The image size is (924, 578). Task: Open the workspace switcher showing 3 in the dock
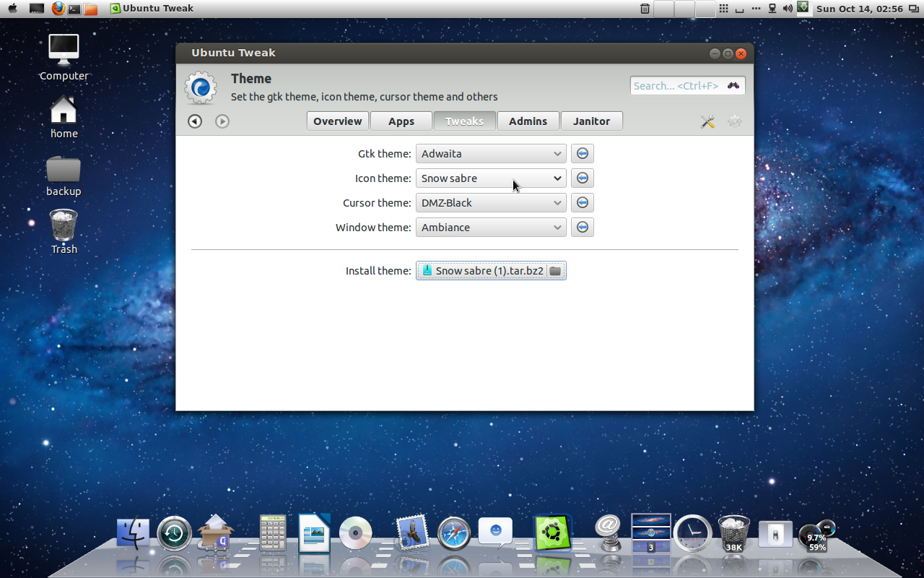(651, 533)
